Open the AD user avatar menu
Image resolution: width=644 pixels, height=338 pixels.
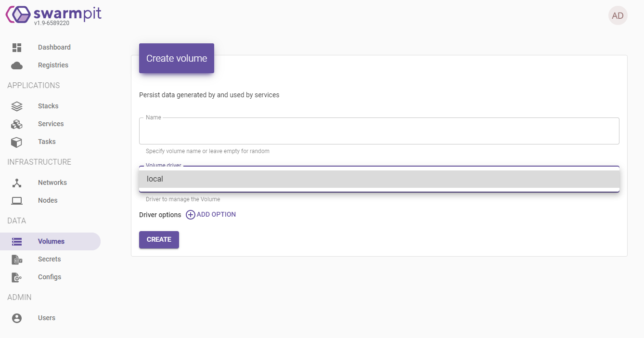pyautogui.click(x=618, y=16)
